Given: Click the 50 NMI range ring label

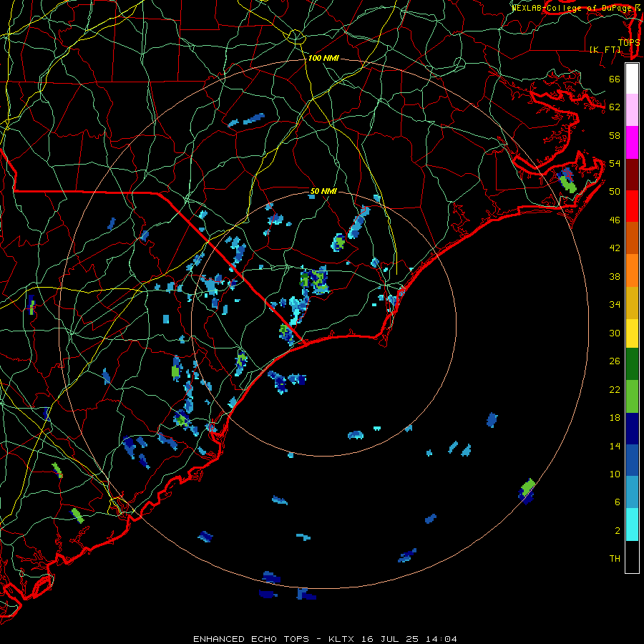Looking at the screenshot, I should click(x=323, y=191).
